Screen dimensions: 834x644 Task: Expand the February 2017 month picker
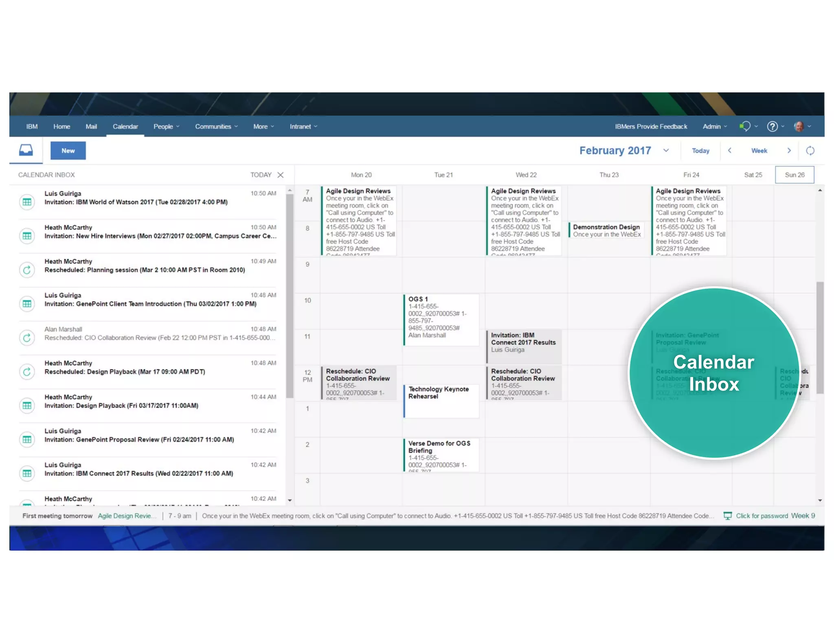(666, 151)
